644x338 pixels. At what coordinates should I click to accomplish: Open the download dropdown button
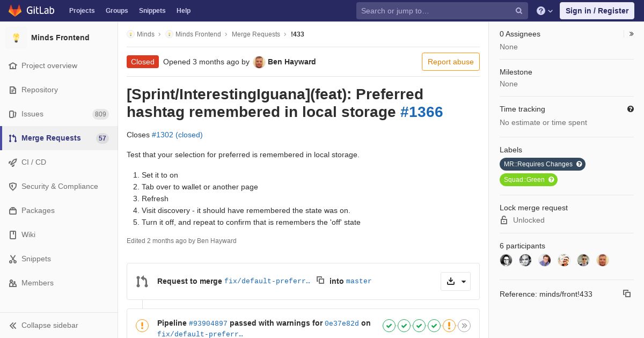coord(456,281)
